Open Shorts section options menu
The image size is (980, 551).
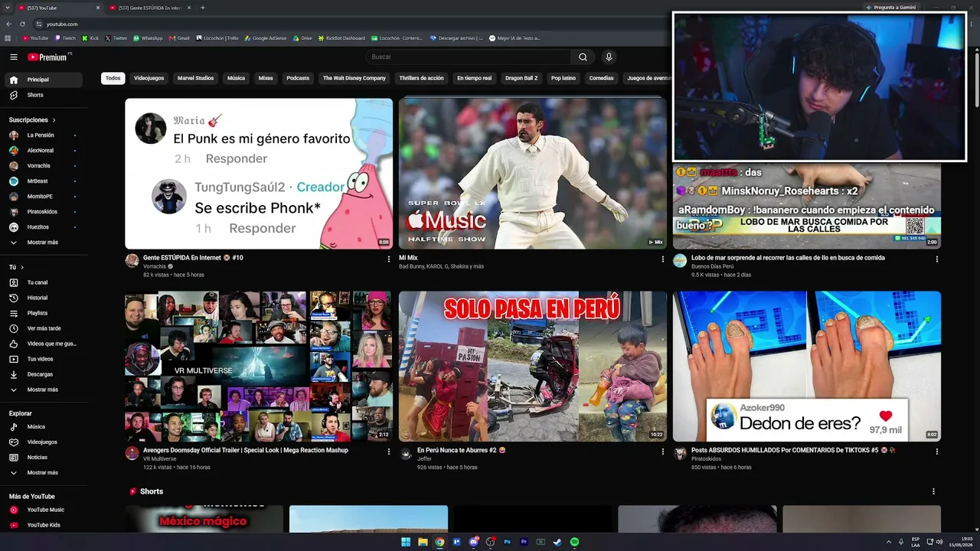933,491
